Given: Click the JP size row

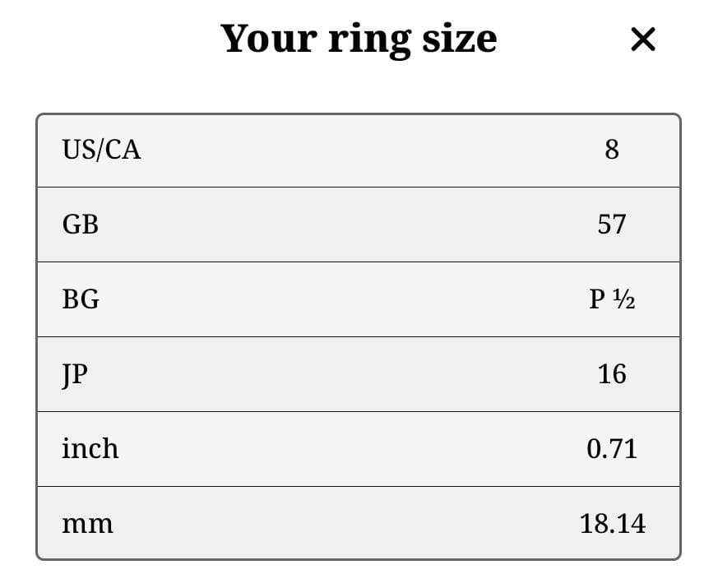Looking at the screenshot, I should [358, 373].
